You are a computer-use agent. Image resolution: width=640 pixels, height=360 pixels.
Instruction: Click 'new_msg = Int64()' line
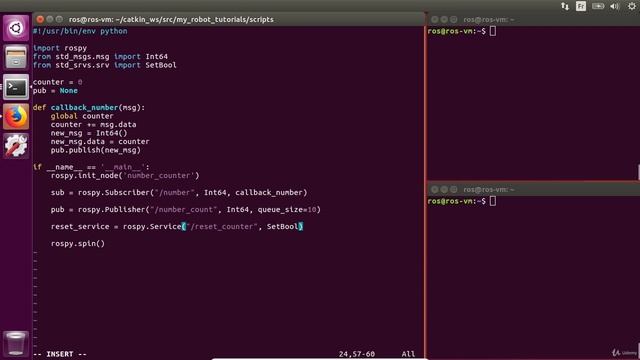pos(89,133)
